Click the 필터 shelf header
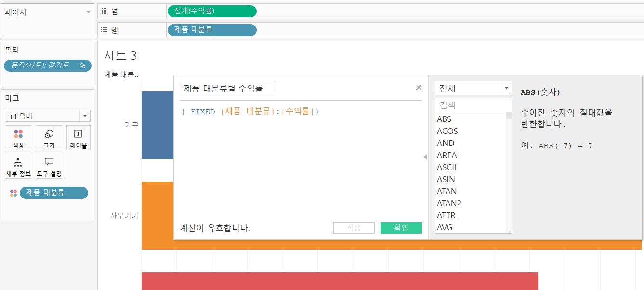 [x=13, y=50]
